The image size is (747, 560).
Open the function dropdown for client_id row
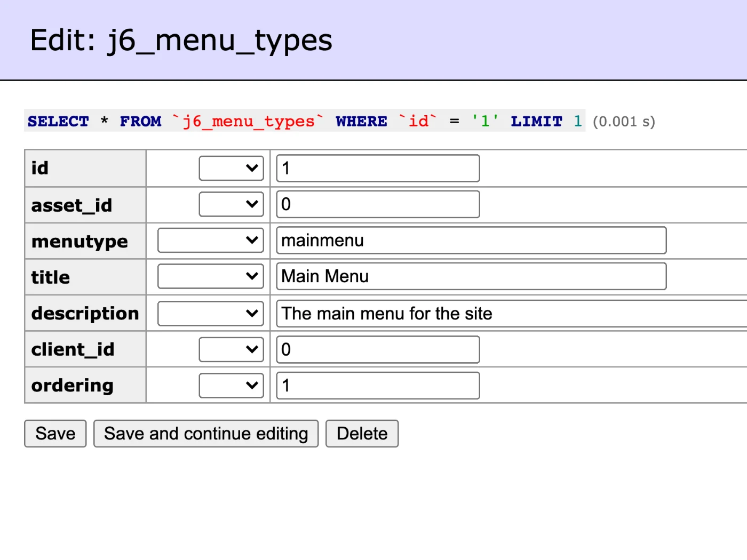click(232, 349)
